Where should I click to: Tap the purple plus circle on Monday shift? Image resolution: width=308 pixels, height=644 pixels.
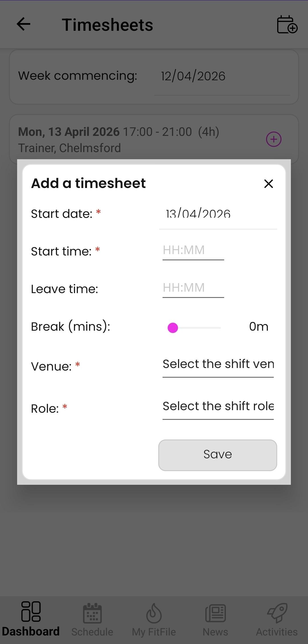click(x=273, y=139)
